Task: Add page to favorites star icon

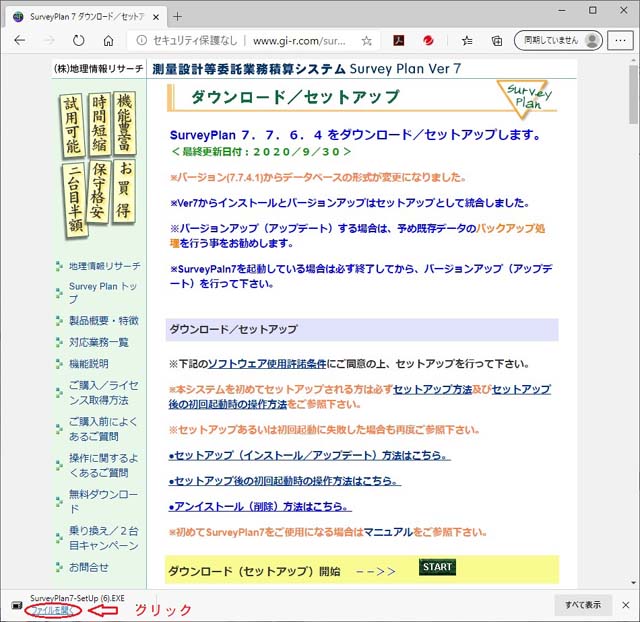Action: pos(367,41)
